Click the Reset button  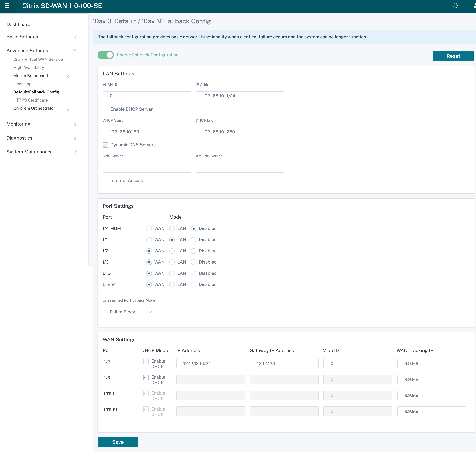[x=453, y=56]
